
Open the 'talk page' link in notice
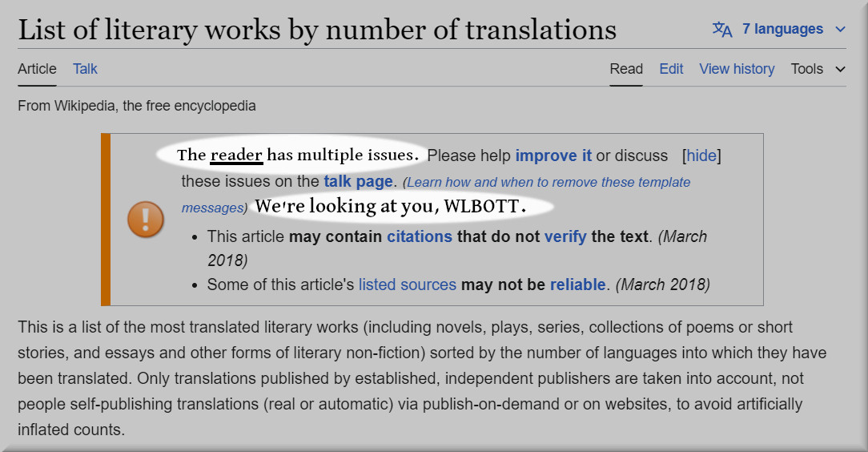358,181
